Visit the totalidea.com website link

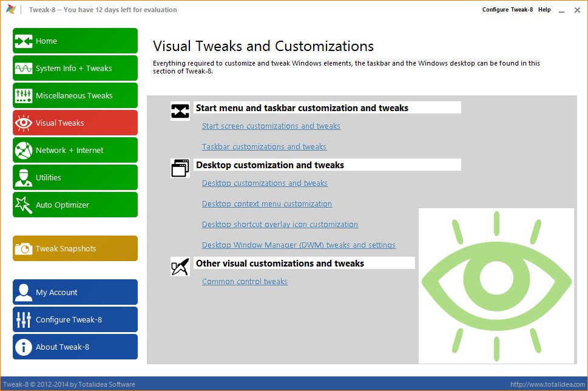pyautogui.click(x=547, y=384)
